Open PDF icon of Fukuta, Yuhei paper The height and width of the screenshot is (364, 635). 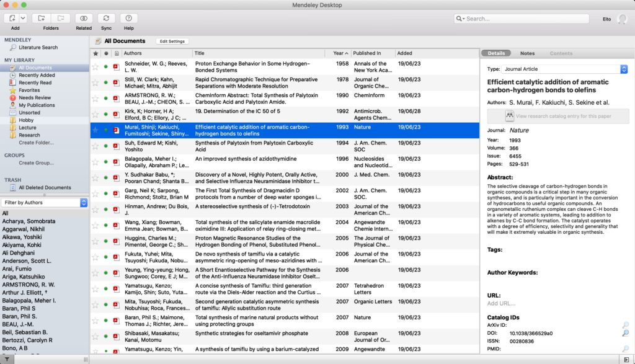(x=116, y=257)
